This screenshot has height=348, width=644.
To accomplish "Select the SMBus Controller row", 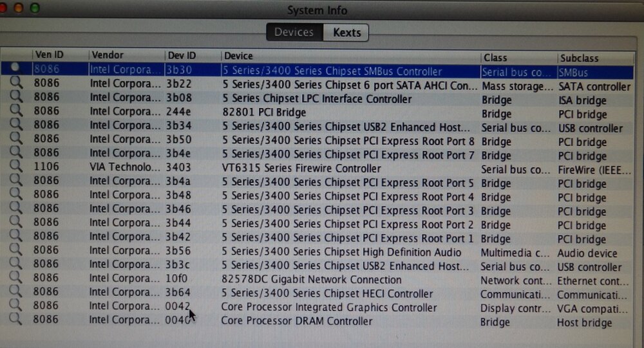I will point(332,71).
